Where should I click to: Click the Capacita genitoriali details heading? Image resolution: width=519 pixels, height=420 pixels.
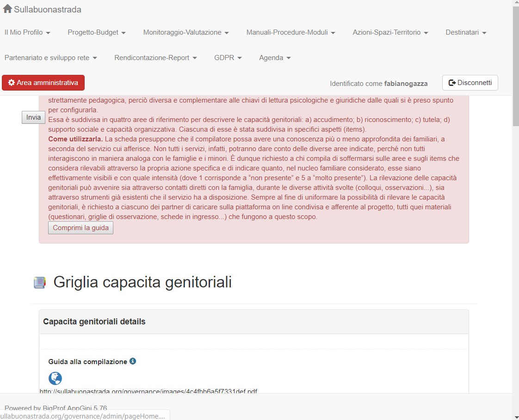(94, 322)
